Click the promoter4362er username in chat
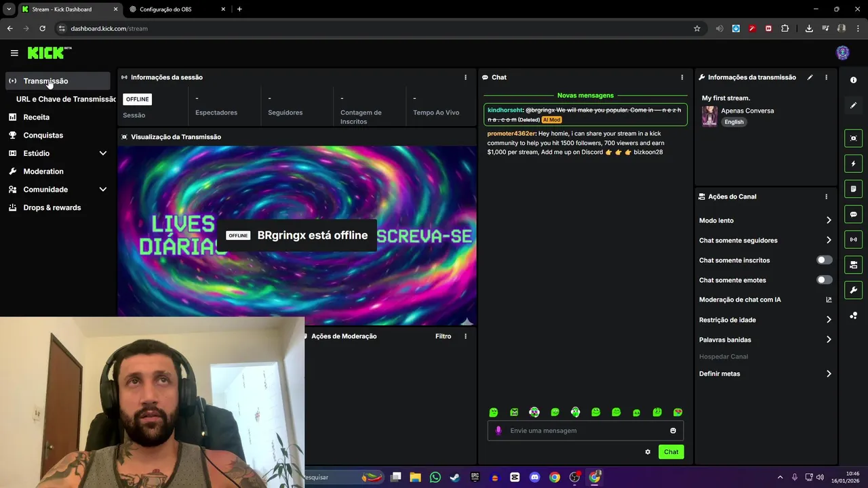 pos(511,134)
